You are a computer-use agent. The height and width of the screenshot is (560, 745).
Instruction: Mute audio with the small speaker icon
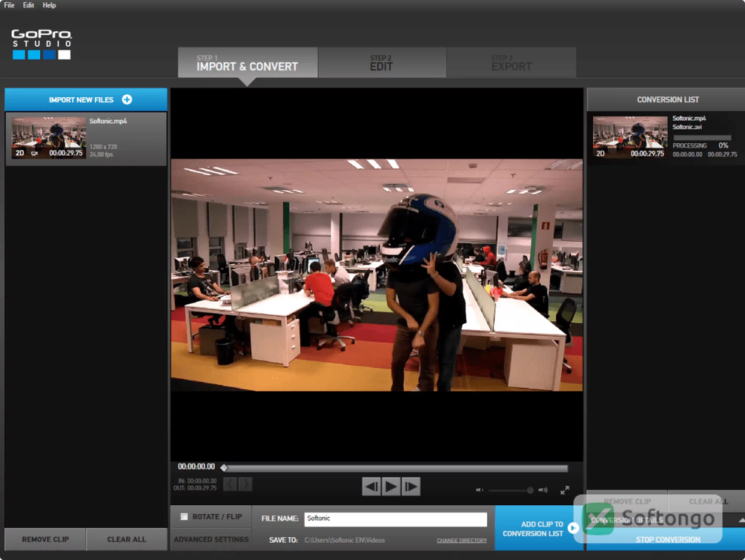pos(480,490)
